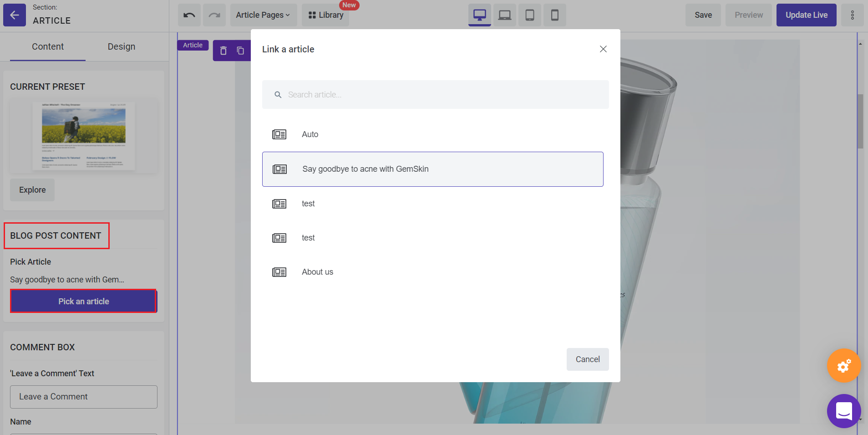Cancel the Link a article dialog
The width and height of the screenshot is (868, 435).
point(588,359)
